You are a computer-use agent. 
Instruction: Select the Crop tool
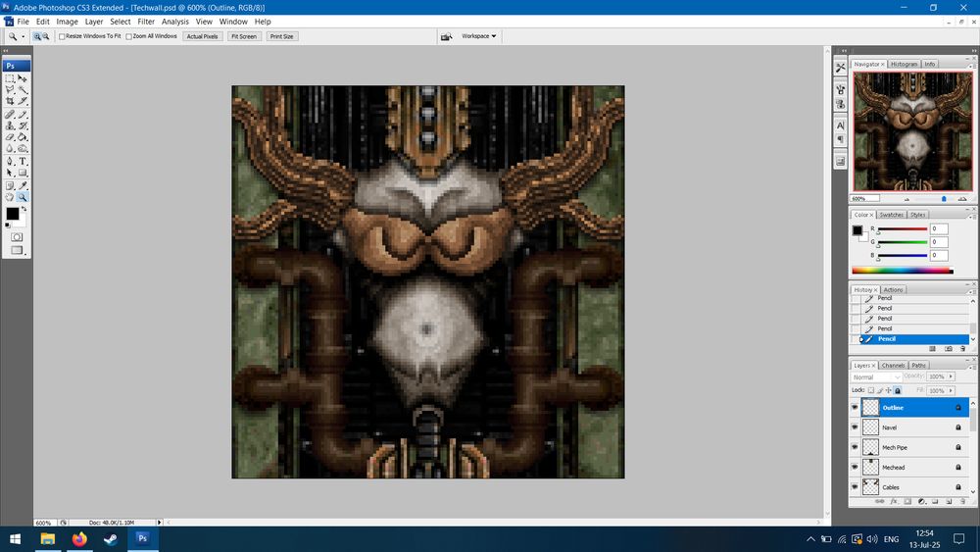(10, 101)
